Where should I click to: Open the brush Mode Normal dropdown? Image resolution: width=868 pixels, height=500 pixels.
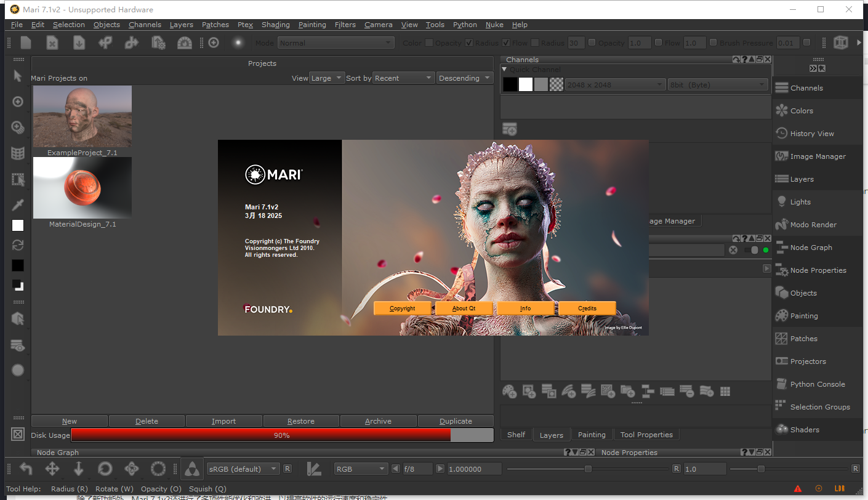pyautogui.click(x=336, y=42)
